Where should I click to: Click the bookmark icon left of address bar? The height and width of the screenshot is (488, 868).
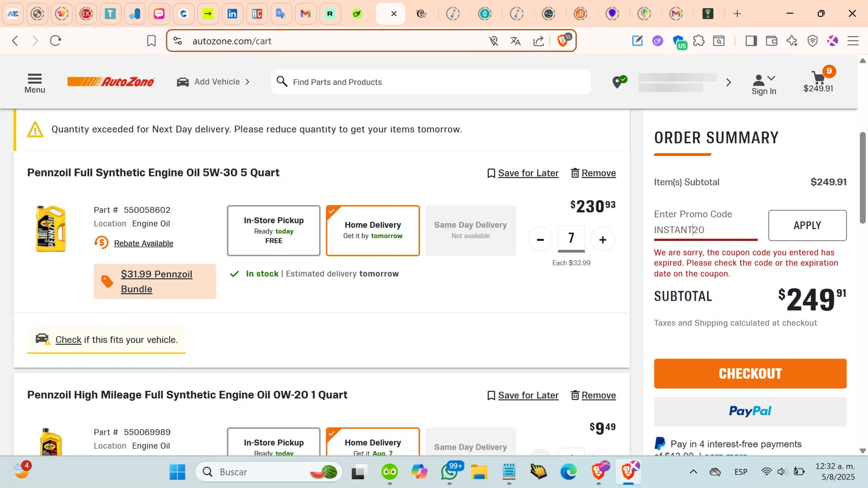click(151, 41)
